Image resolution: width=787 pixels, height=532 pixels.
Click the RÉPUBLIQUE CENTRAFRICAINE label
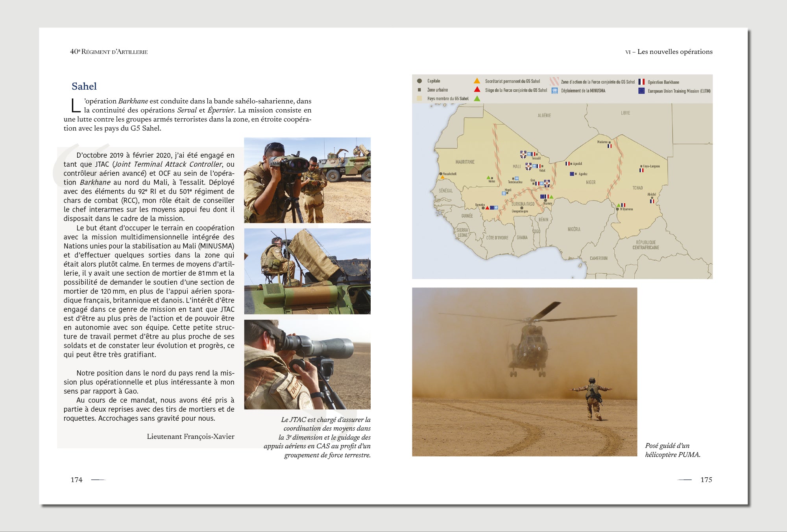click(x=646, y=245)
